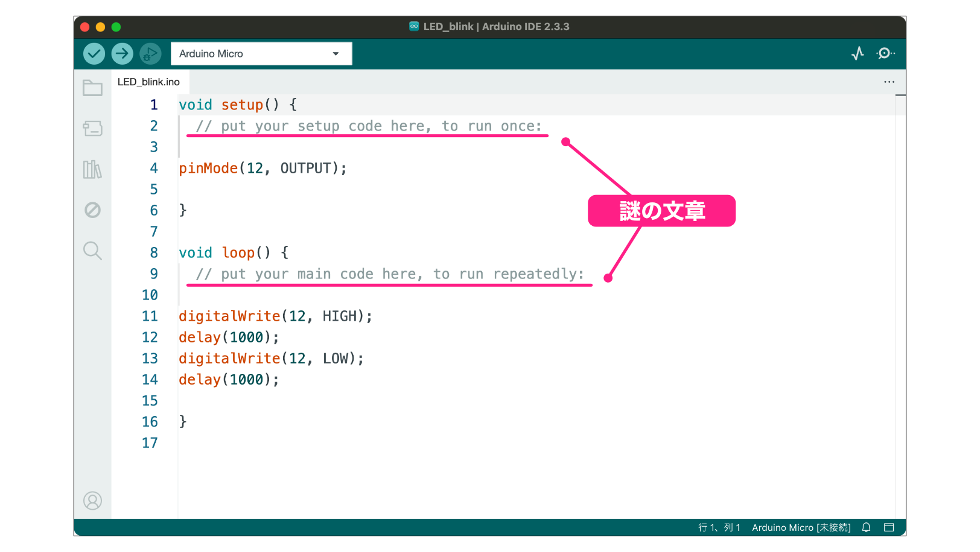Open the Debug sidebar panel
The image size is (980, 552).
pos(92,210)
